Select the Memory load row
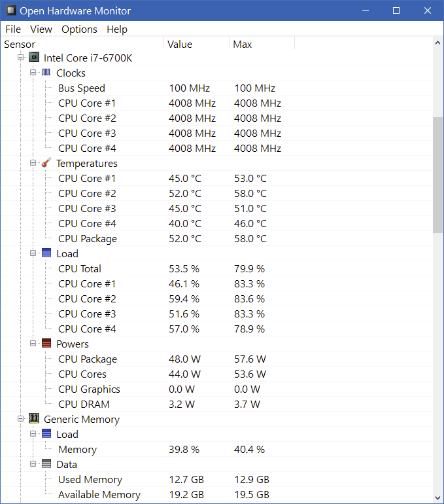 click(216, 450)
